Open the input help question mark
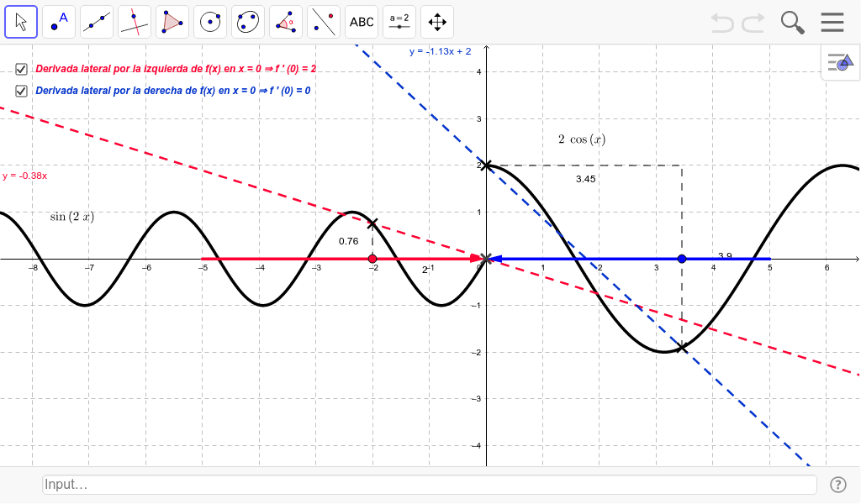Viewport: 861px width, 504px height. click(838, 485)
